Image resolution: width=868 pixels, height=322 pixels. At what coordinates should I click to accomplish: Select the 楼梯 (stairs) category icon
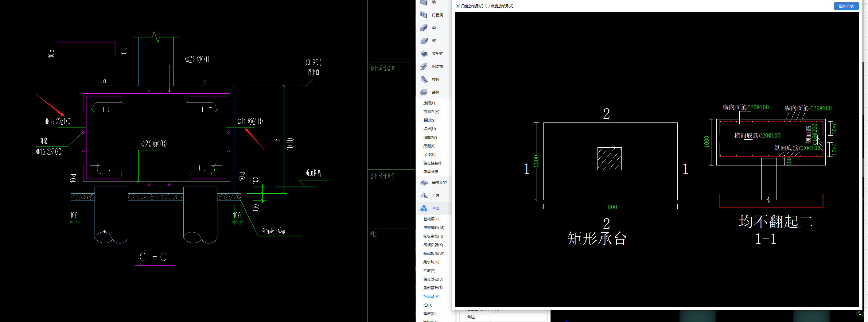[424, 79]
